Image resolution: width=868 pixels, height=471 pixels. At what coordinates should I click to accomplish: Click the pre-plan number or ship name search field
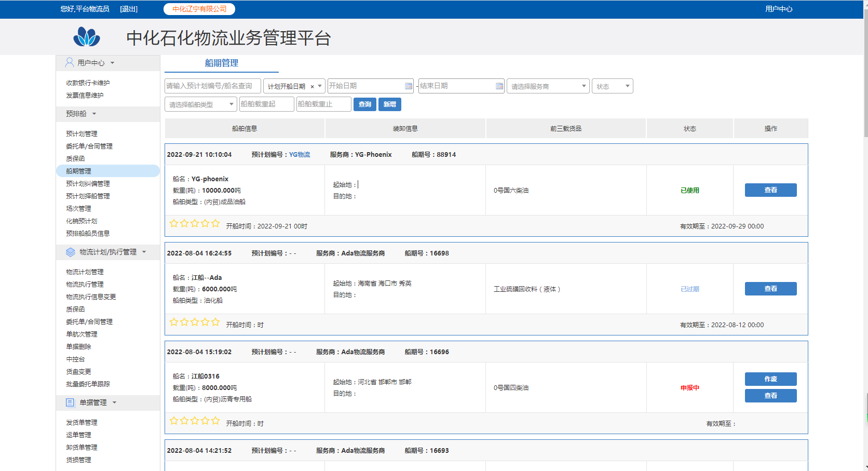pos(213,86)
